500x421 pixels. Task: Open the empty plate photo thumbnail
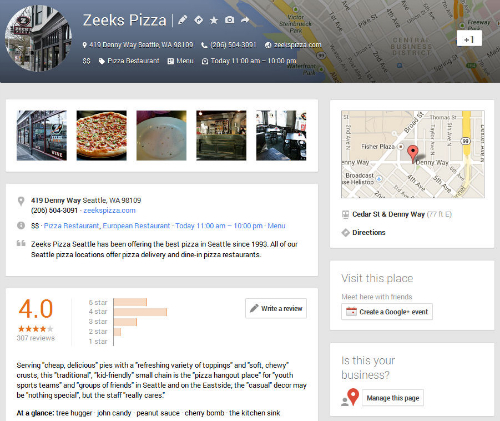pos(161,135)
